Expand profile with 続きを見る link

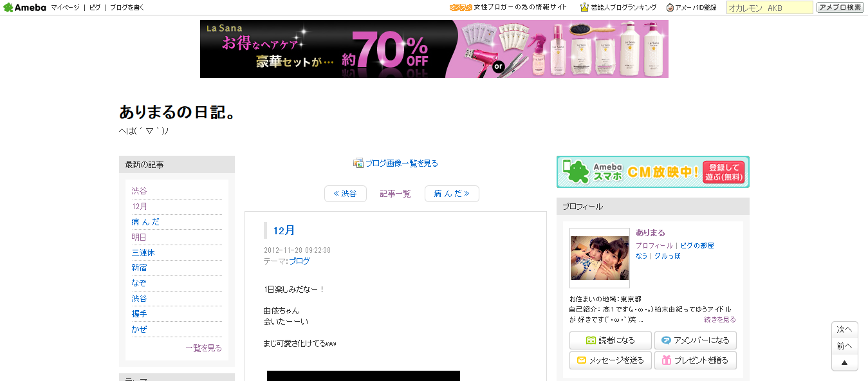pyautogui.click(x=720, y=319)
